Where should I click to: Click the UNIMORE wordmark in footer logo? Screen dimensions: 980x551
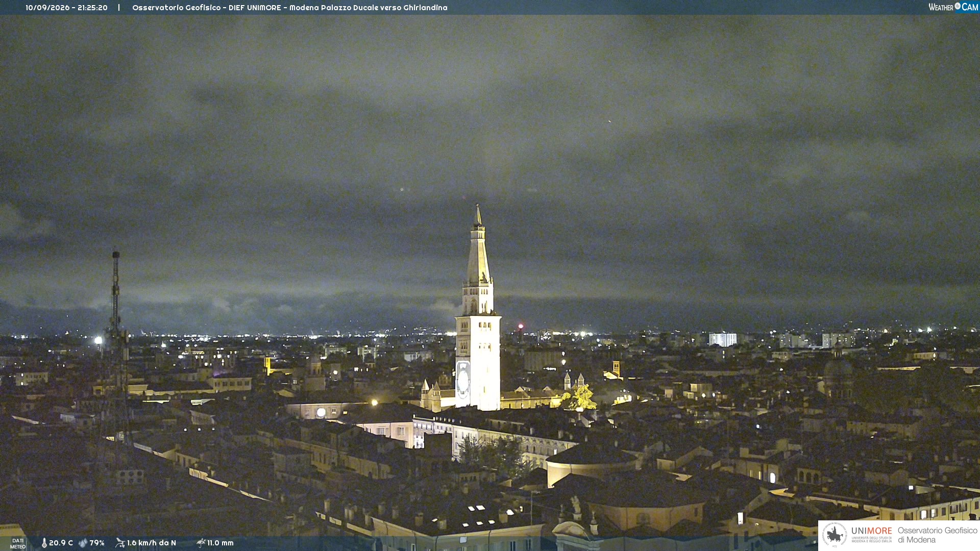(x=872, y=531)
